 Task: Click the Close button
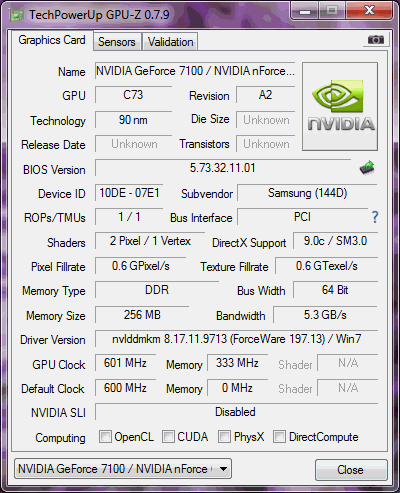pos(351,470)
